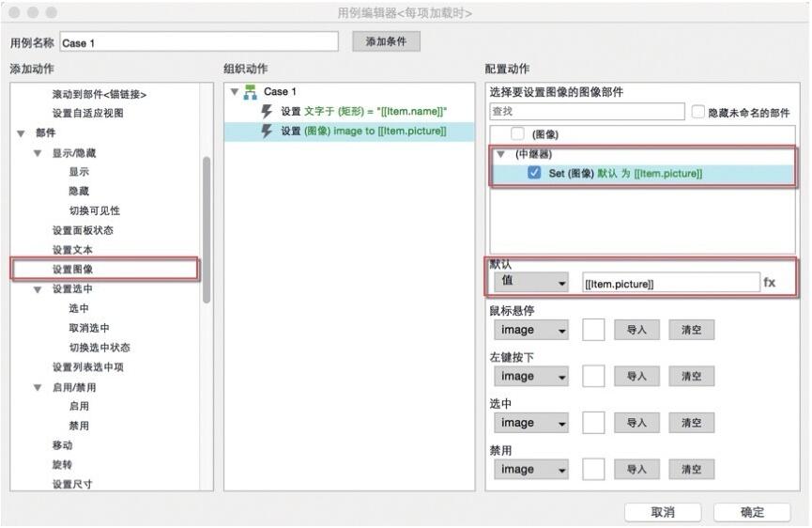Check the unnamed (图像) widget checkbox
Image resolution: width=812 pixels, height=528 pixels.
pos(518,134)
